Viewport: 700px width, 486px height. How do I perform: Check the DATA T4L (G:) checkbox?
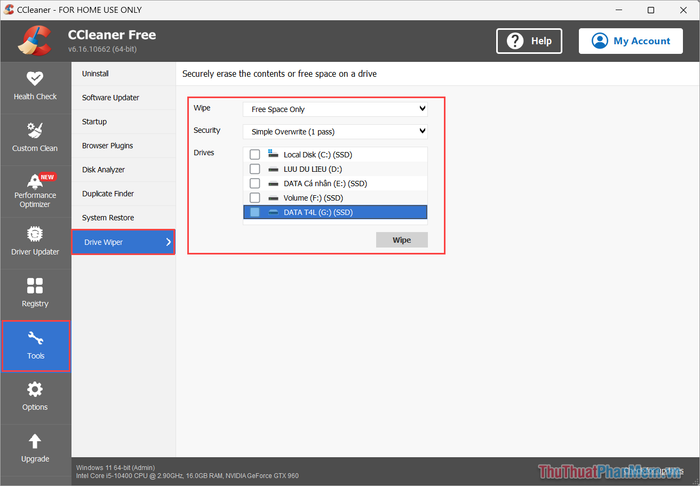[254, 212]
